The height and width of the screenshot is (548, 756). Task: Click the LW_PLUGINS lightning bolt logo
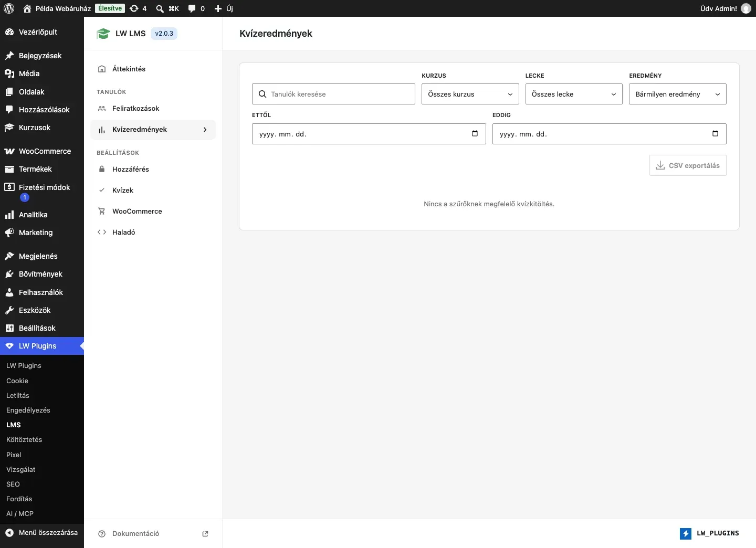pyautogui.click(x=686, y=534)
